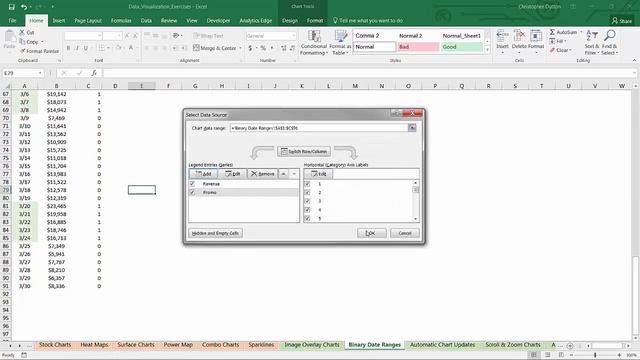Screen dimensions: 640x360
Task: Click Switch Row/Column button
Action: point(304,151)
